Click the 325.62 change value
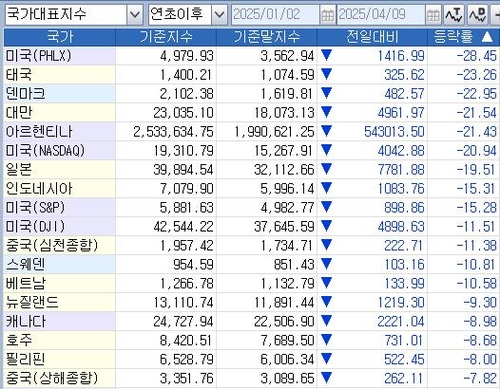 [404, 75]
